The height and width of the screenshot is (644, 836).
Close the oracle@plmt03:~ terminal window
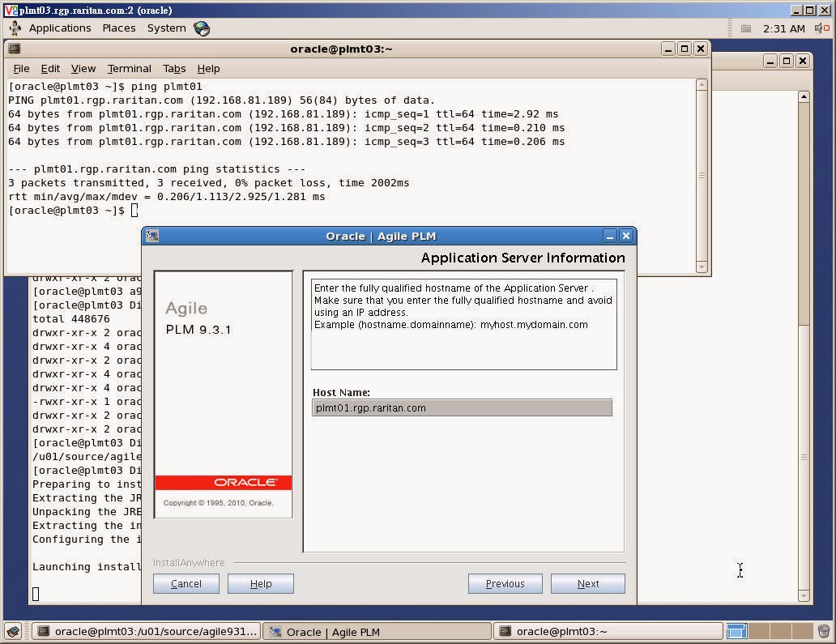[701, 49]
